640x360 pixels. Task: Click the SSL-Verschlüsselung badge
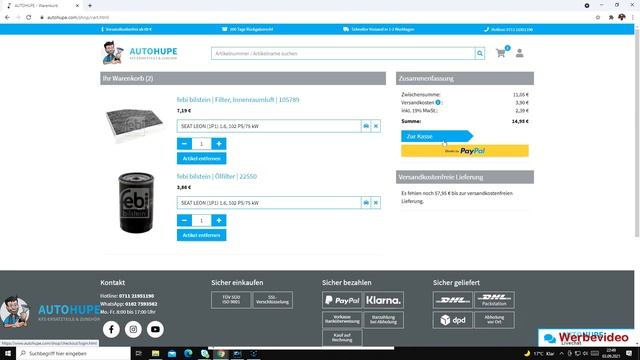(x=273, y=300)
